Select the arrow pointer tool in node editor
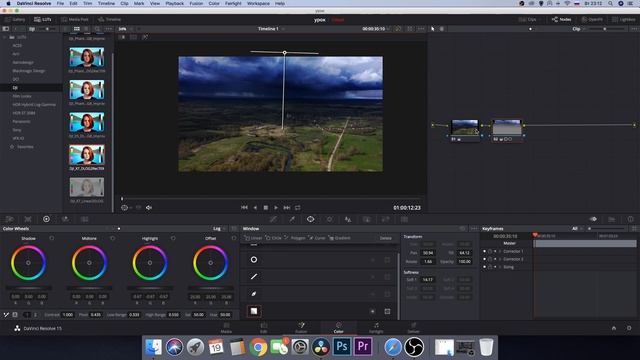 [433, 29]
